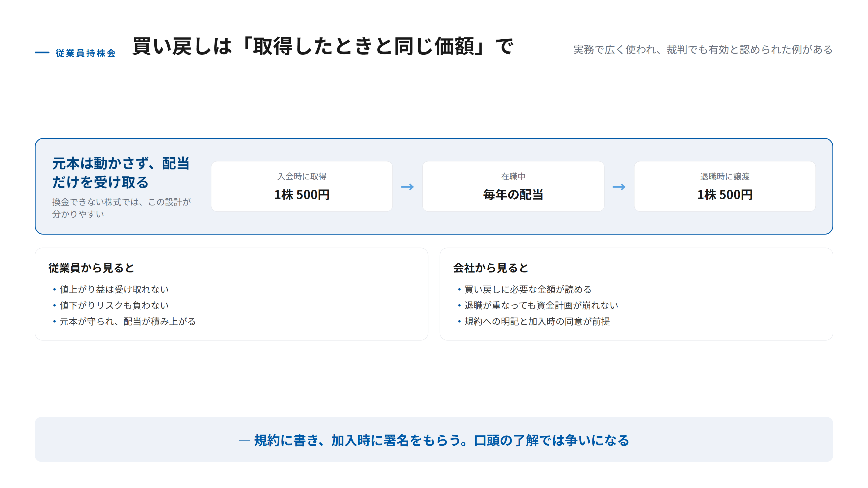Click subtitle 実務で広く使われ、裁判でも有効と認められた例がある

[x=703, y=50]
